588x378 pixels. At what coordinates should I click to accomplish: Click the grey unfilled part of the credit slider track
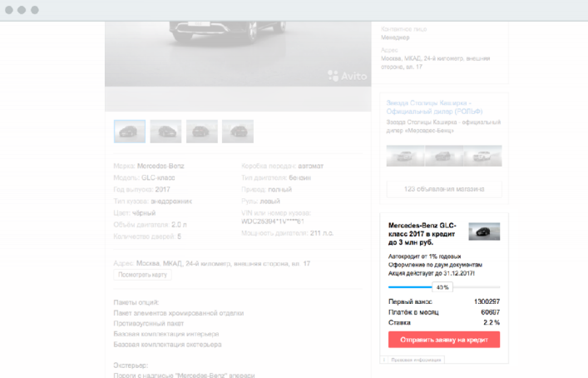tap(477, 287)
